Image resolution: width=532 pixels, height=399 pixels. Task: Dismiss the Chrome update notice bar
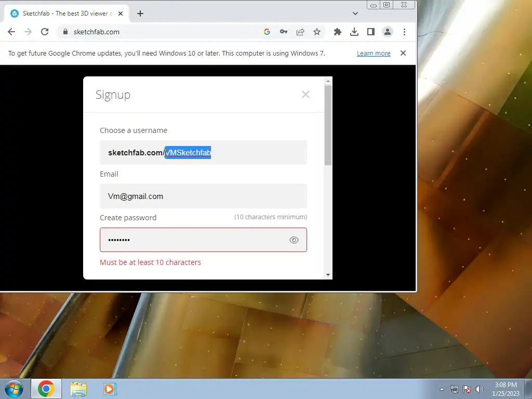(x=403, y=53)
